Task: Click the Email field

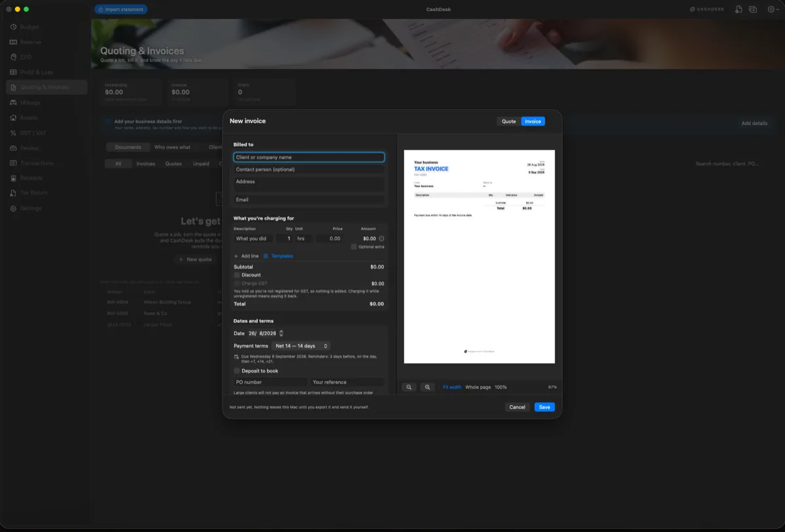Action: point(309,200)
